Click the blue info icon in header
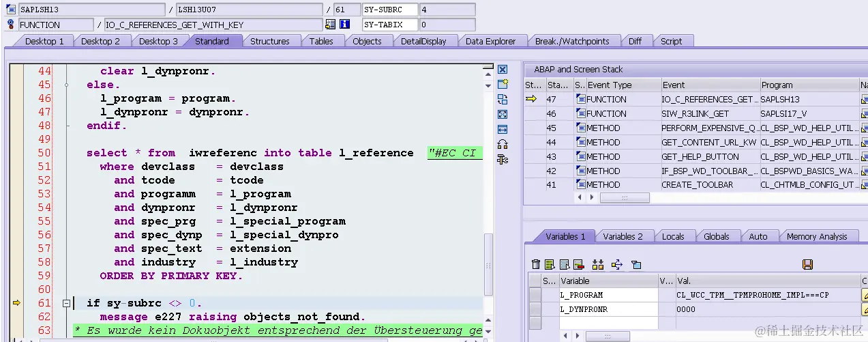The height and width of the screenshot is (342, 868). click(x=345, y=25)
